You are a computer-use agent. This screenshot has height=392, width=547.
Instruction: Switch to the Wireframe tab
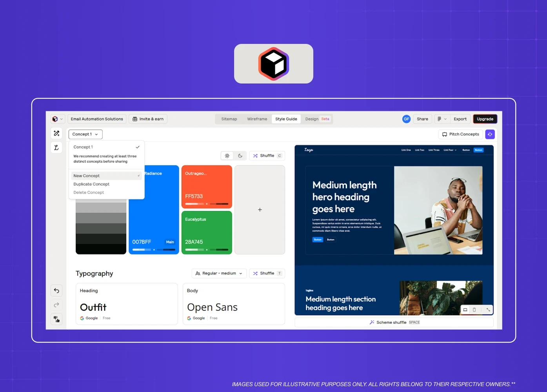point(257,119)
